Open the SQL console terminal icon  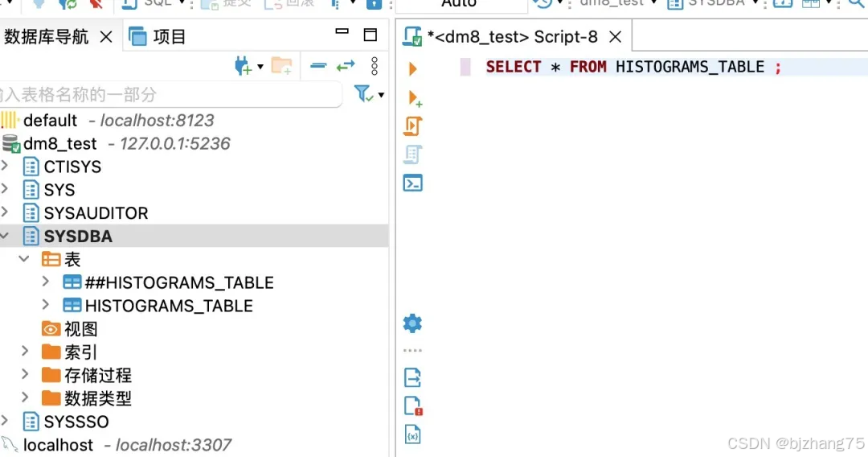click(413, 183)
